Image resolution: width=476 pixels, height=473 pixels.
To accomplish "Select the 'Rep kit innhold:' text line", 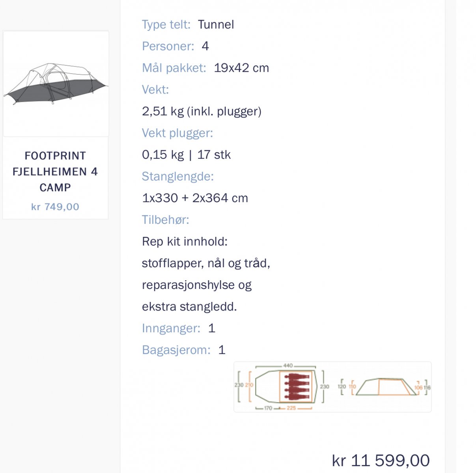I will click(185, 241).
